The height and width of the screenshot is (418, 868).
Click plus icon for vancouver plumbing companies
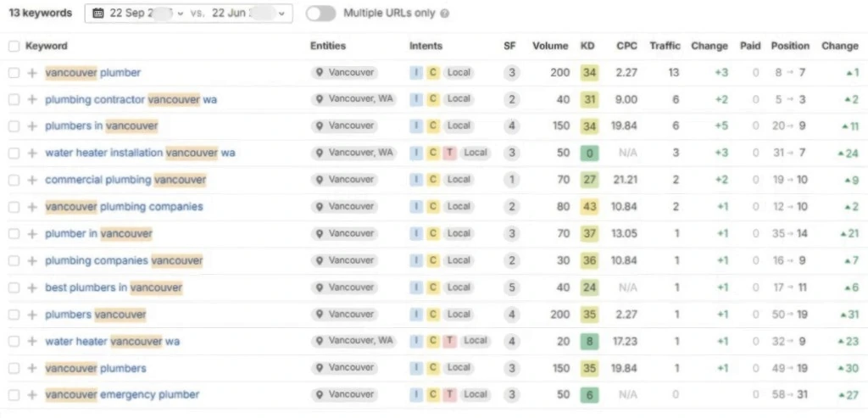[32, 207]
